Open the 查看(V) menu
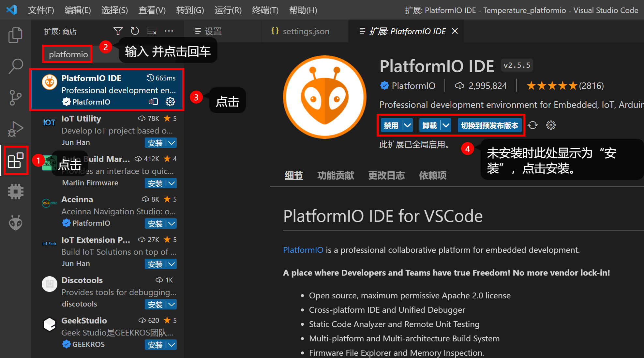644x358 pixels. (x=152, y=10)
